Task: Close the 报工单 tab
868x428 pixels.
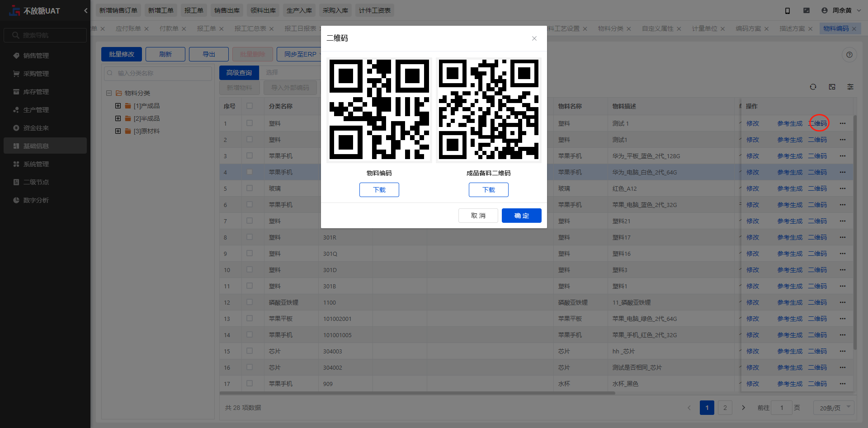Action: (x=222, y=28)
